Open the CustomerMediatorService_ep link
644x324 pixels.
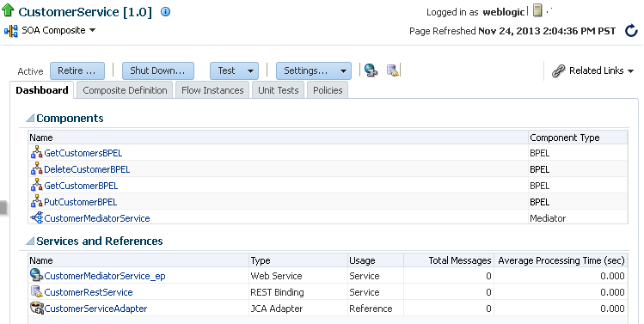coord(105,276)
